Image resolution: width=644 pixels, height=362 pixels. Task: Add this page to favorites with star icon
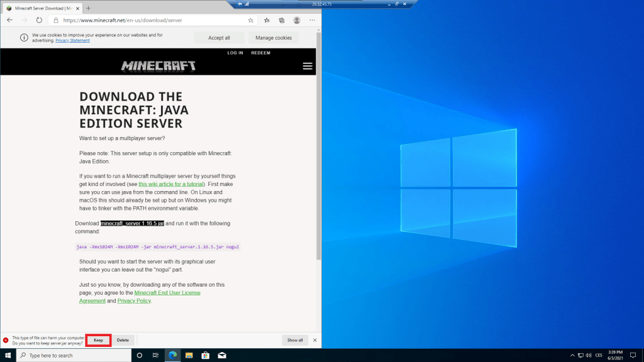tap(251, 20)
